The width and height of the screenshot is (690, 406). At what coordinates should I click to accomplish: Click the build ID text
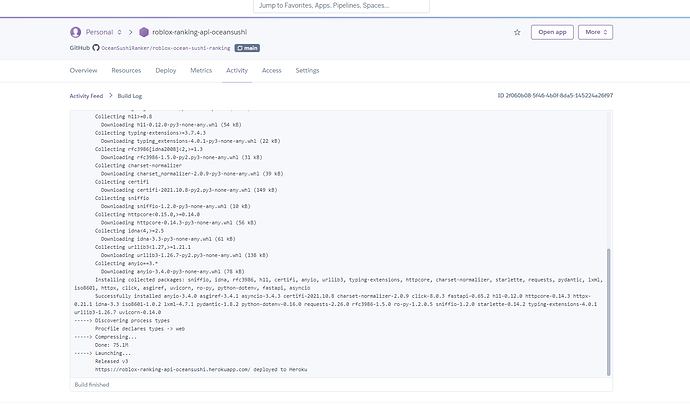pos(555,95)
